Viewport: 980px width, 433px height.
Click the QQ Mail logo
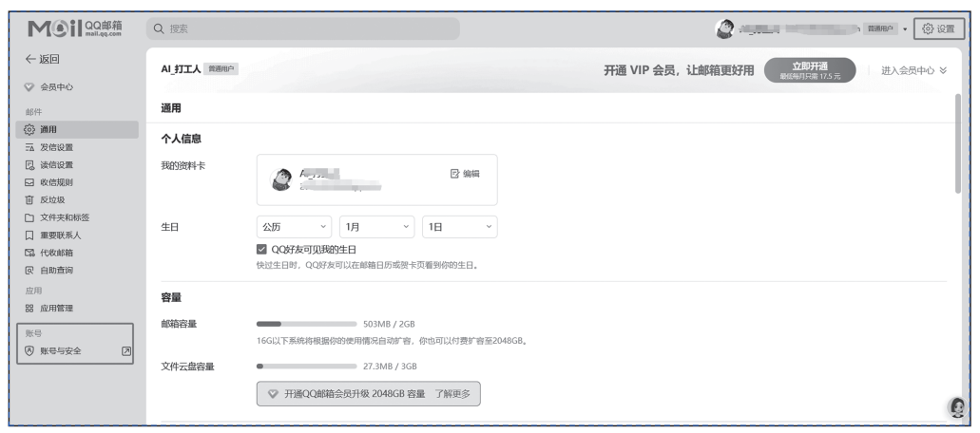(75, 28)
